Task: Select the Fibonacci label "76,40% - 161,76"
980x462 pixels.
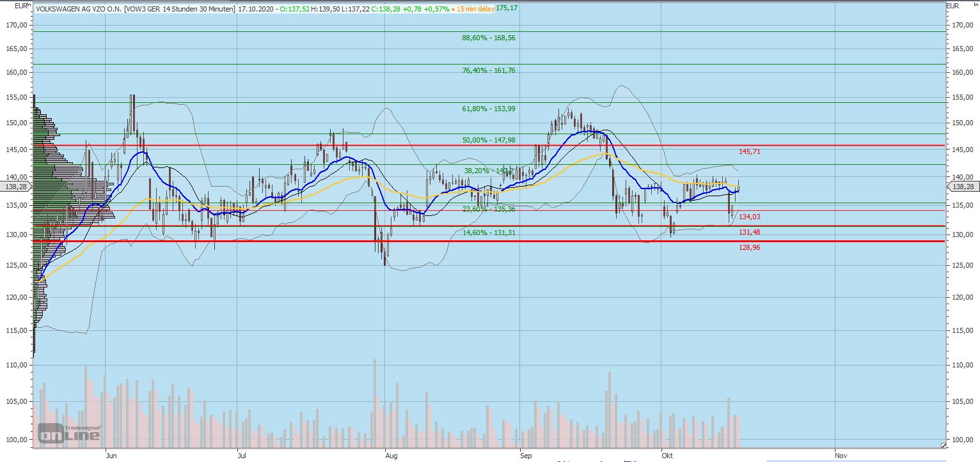Action: 489,70
